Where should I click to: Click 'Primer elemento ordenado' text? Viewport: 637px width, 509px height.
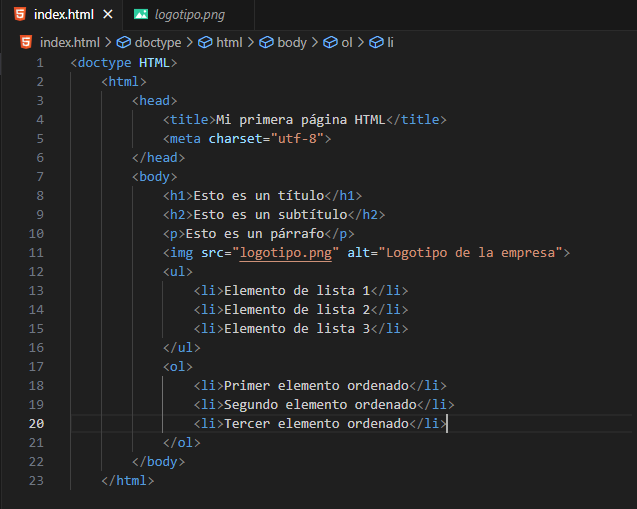coord(316,386)
